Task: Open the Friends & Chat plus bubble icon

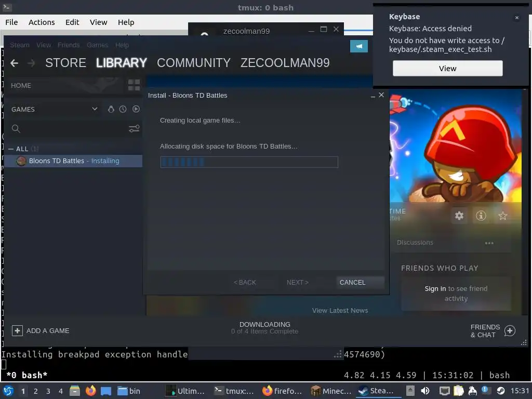Action: 510,330
